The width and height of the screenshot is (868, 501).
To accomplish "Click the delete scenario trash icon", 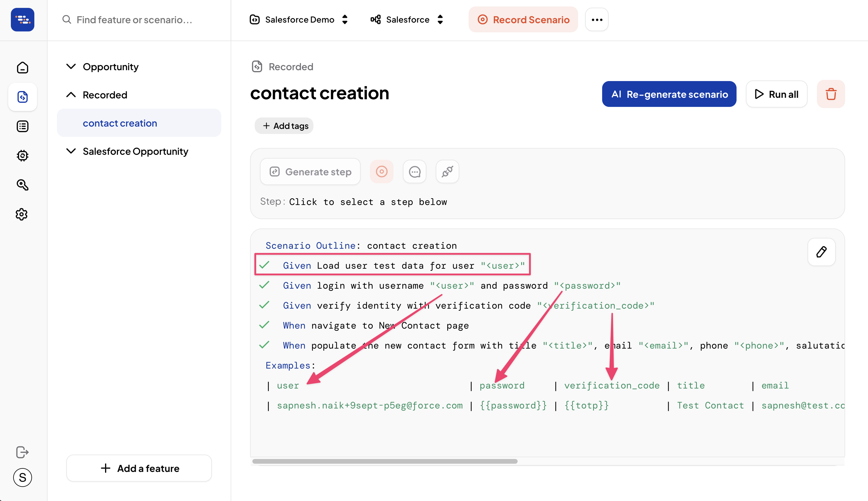I will [831, 94].
